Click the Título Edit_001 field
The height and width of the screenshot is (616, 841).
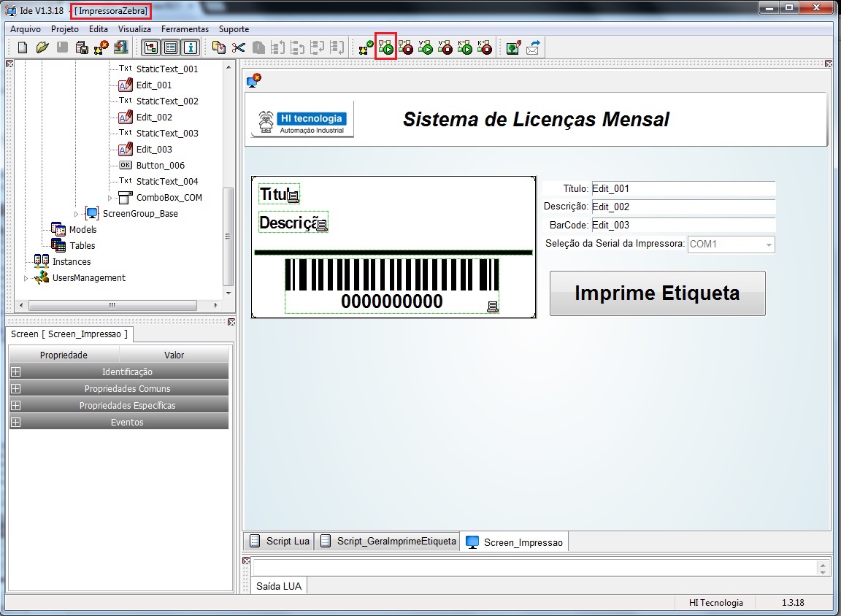(x=683, y=189)
